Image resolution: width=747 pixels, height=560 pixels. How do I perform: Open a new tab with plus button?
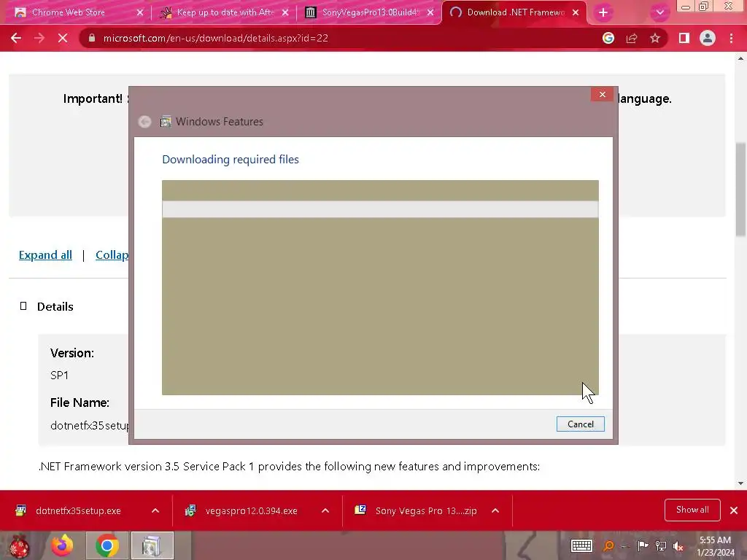click(x=603, y=12)
